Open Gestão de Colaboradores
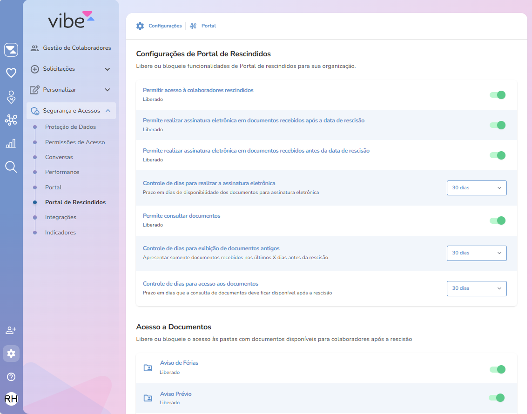 (x=77, y=48)
